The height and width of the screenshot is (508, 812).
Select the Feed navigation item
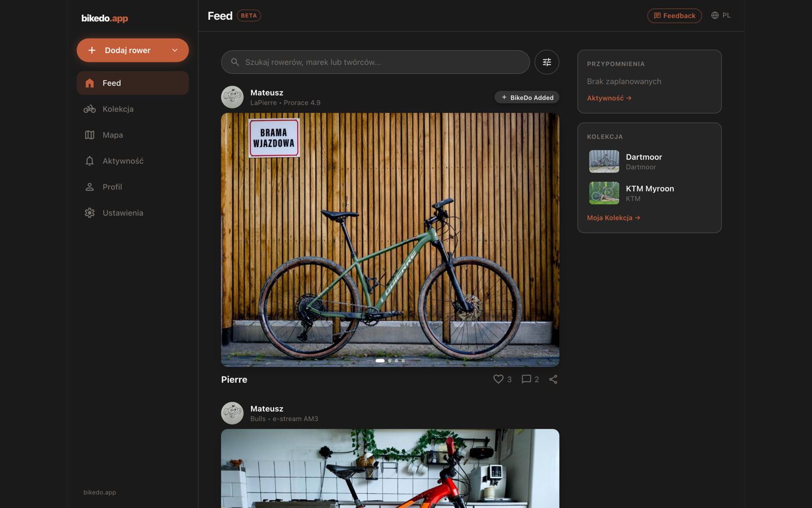pyautogui.click(x=133, y=83)
